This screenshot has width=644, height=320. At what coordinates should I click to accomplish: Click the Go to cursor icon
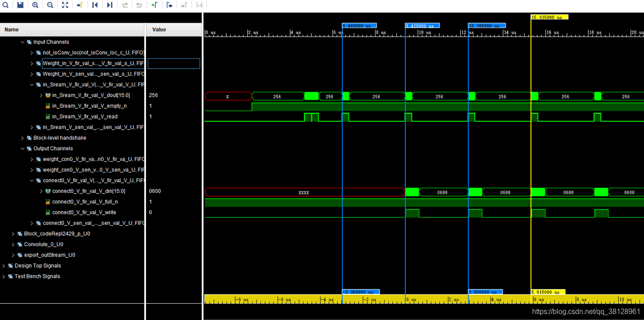coord(80,5)
